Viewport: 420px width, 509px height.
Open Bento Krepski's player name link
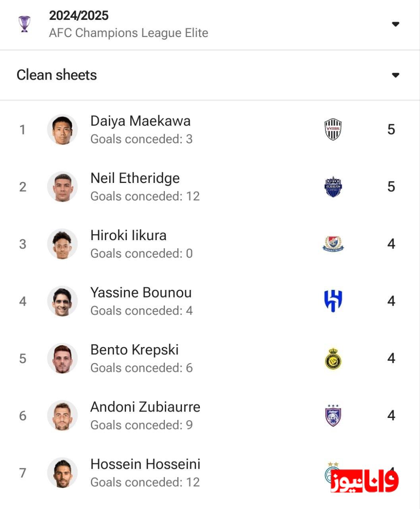(x=134, y=350)
